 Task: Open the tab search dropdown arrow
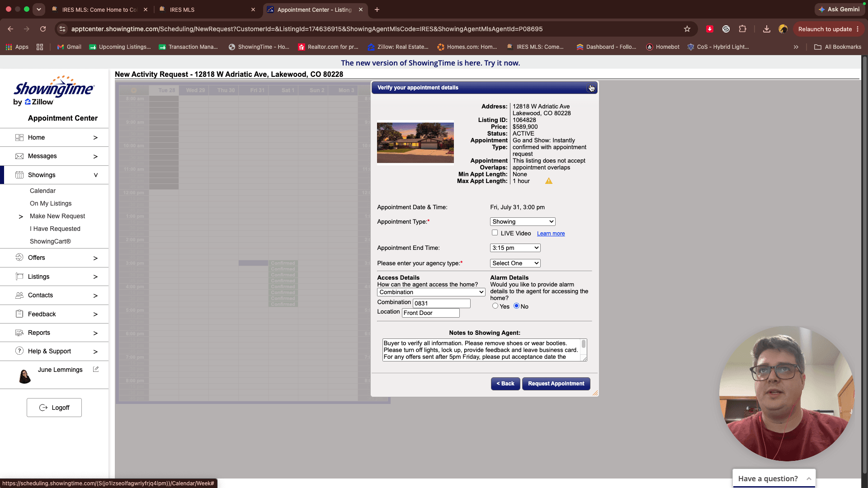(x=39, y=9)
